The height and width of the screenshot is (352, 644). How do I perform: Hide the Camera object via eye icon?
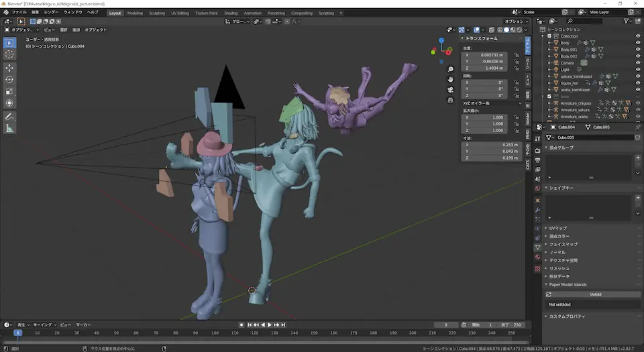(x=637, y=62)
